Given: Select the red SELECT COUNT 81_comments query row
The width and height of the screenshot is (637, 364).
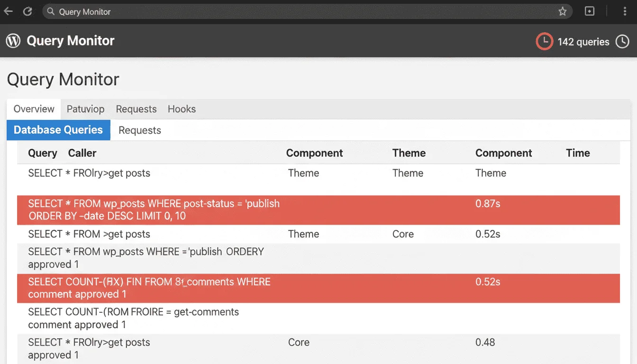Looking at the screenshot, I should (318, 288).
